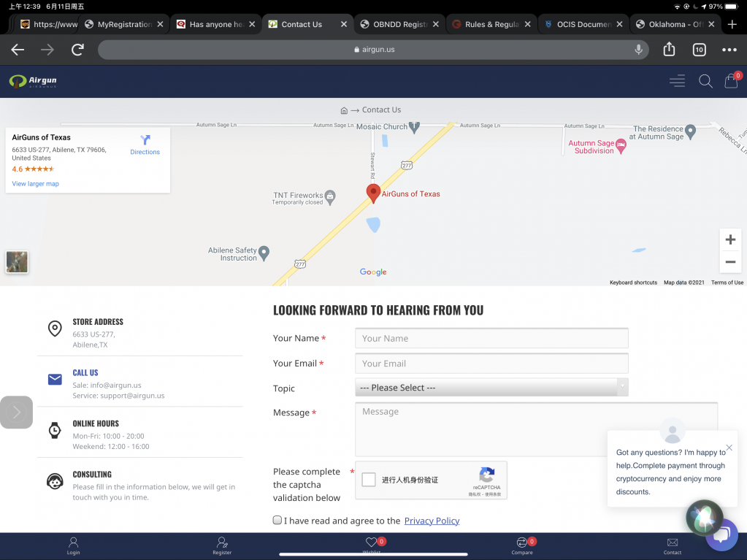The height and width of the screenshot is (560, 747).
Task: Select The Residence at Autumn Sage marker
Action: coord(690,132)
